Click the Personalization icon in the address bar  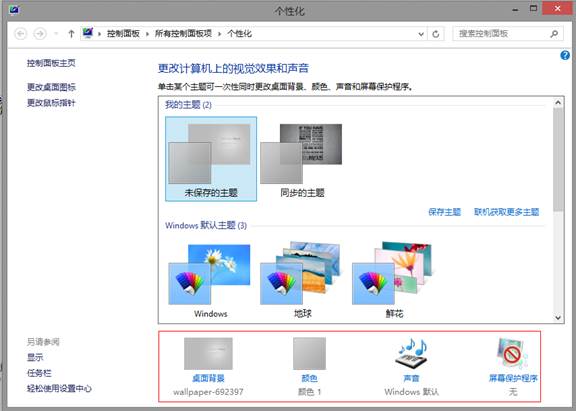pos(88,33)
